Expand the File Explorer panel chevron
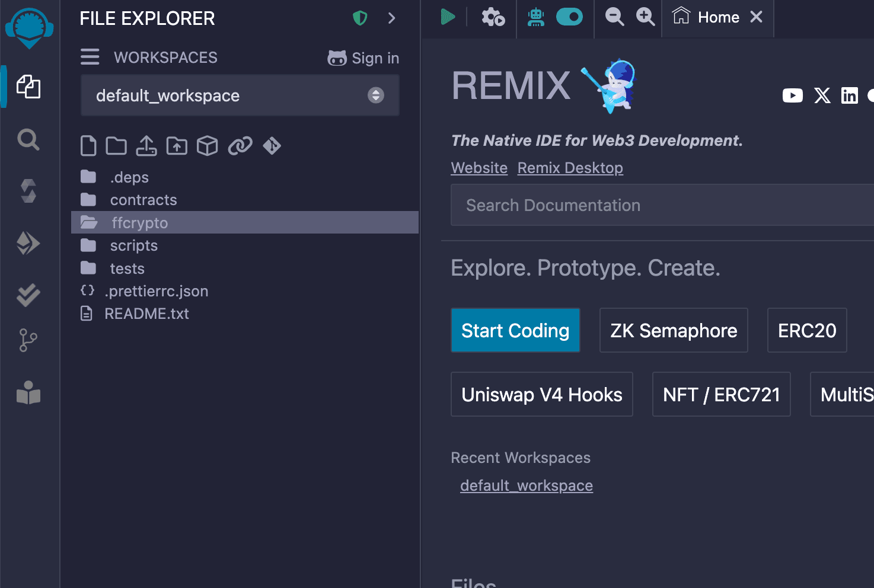874x588 pixels. [391, 18]
